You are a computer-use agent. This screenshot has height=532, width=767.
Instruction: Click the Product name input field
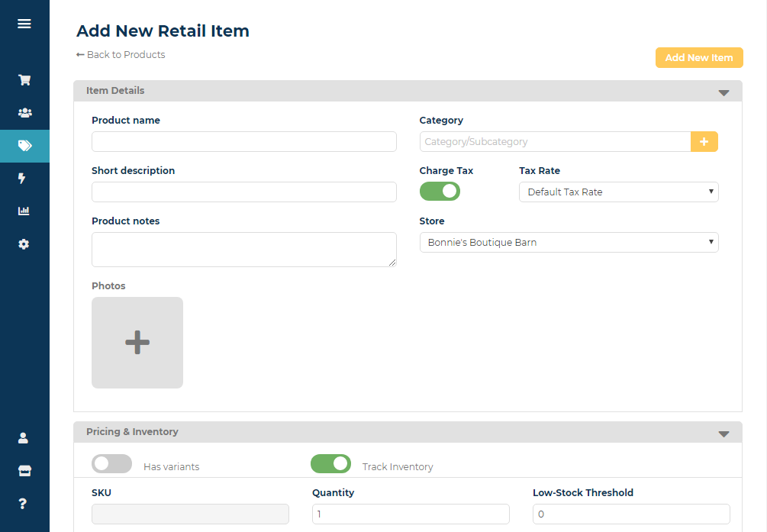pyautogui.click(x=243, y=142)
